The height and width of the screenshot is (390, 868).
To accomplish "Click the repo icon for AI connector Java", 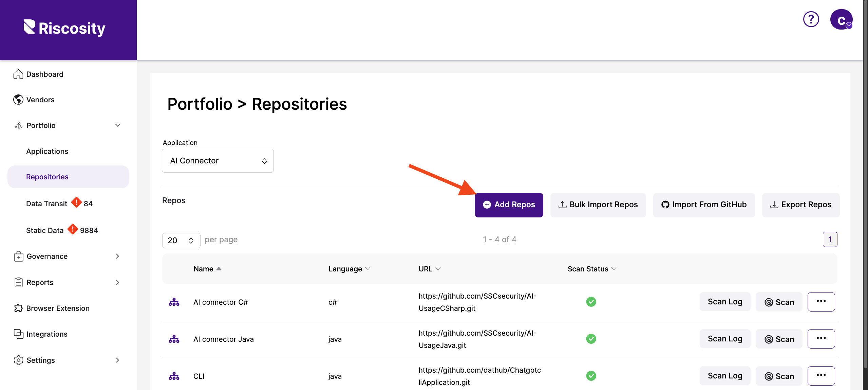I will coord(174,339).
